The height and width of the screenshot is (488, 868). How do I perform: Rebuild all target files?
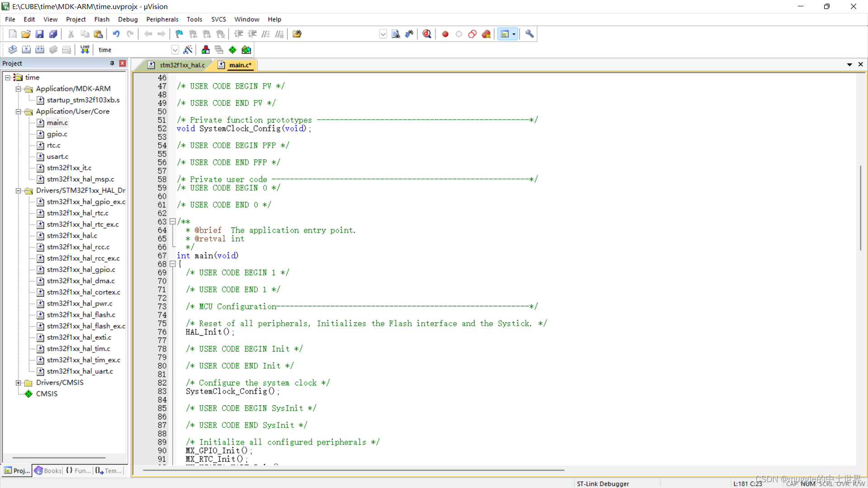click(x=40, y=50)
